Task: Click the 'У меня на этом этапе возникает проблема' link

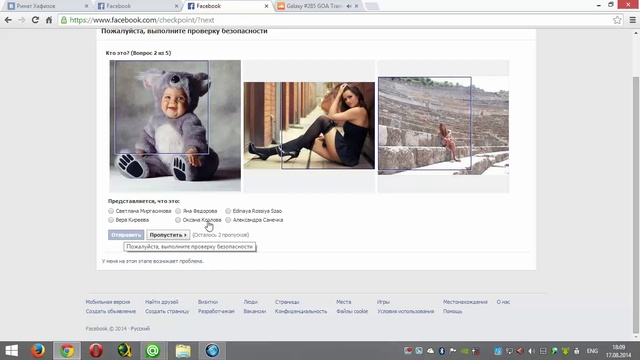Action: (153, 261)
